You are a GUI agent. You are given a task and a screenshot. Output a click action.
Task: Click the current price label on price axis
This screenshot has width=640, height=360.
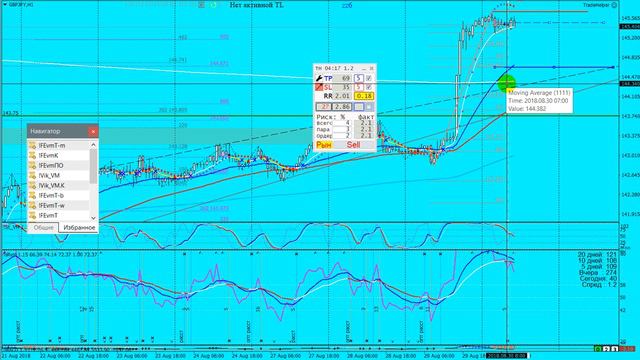pyautogui.click(x=630, y=27)
